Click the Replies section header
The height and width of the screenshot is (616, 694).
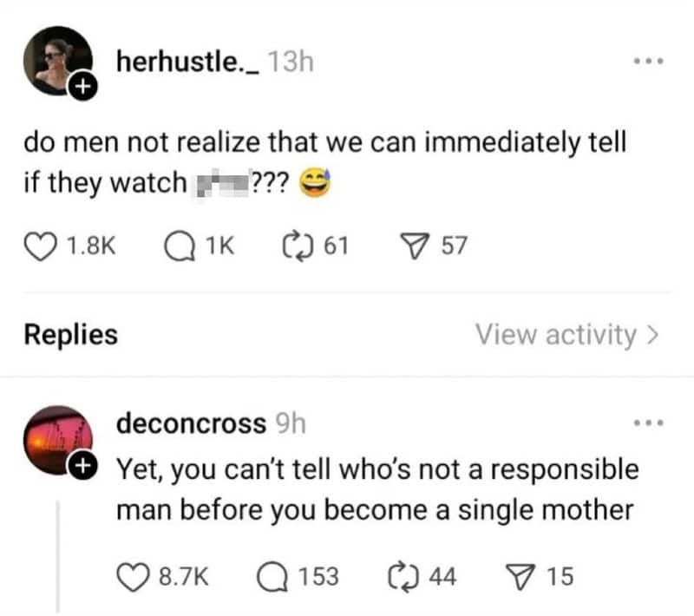(x=71, y=335)
